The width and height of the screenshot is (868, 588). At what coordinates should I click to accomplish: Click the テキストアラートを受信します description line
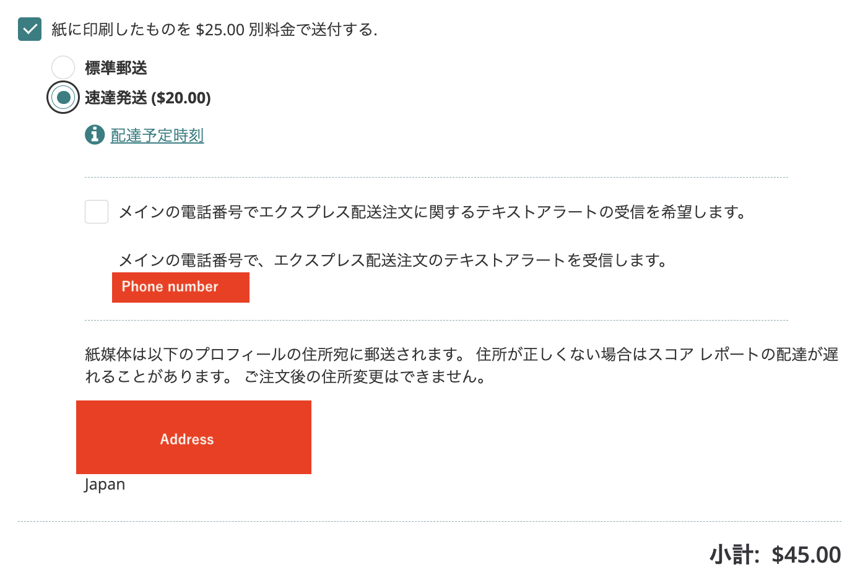click(394, 261)
